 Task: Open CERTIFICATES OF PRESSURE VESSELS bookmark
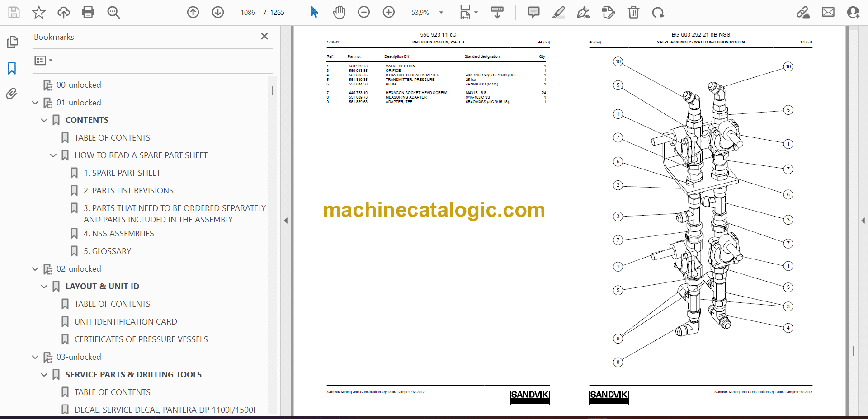[141, 339]
